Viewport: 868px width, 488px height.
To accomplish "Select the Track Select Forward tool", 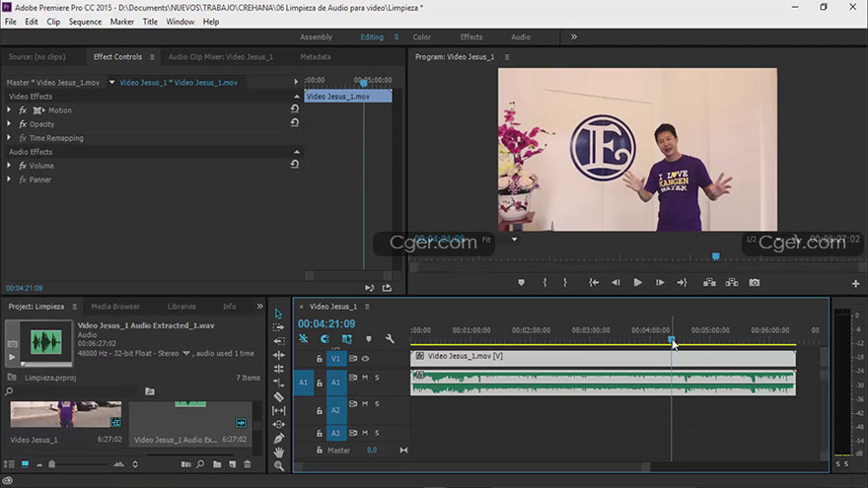I will [x=278, y=327].
